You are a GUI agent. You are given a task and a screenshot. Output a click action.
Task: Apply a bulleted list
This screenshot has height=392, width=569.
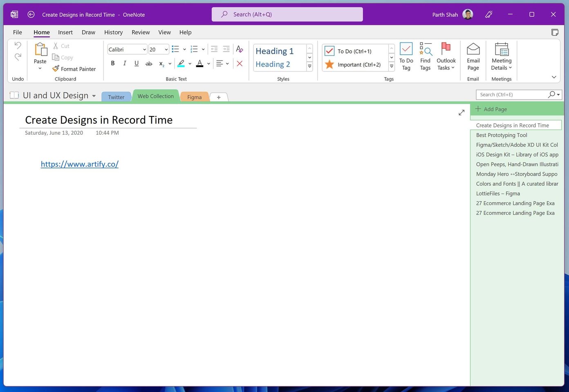175,49
